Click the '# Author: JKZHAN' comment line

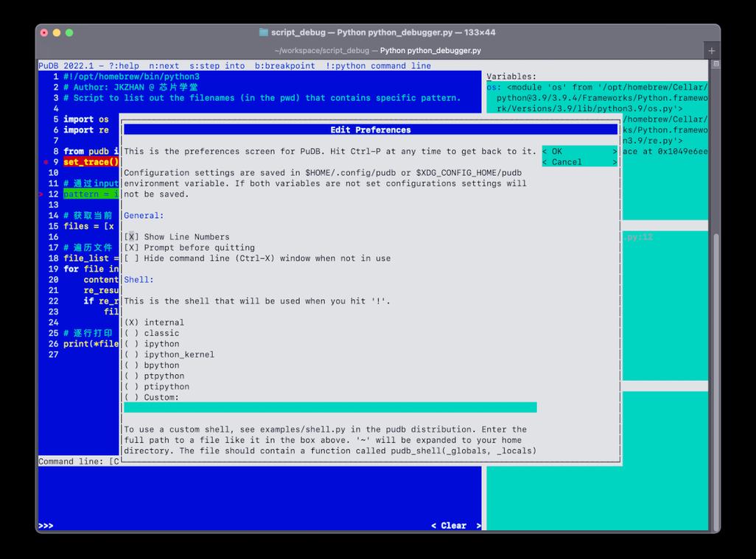tap(130, 87)
